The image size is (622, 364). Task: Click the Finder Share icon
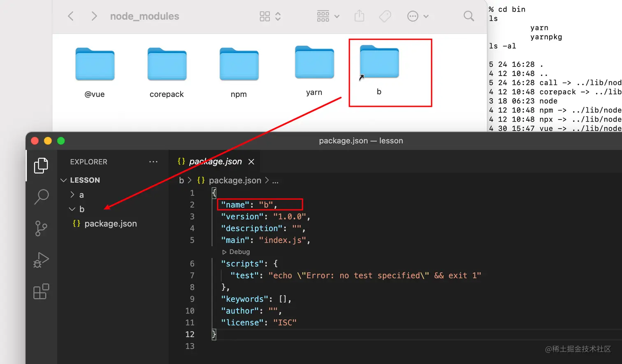point(360,16)
